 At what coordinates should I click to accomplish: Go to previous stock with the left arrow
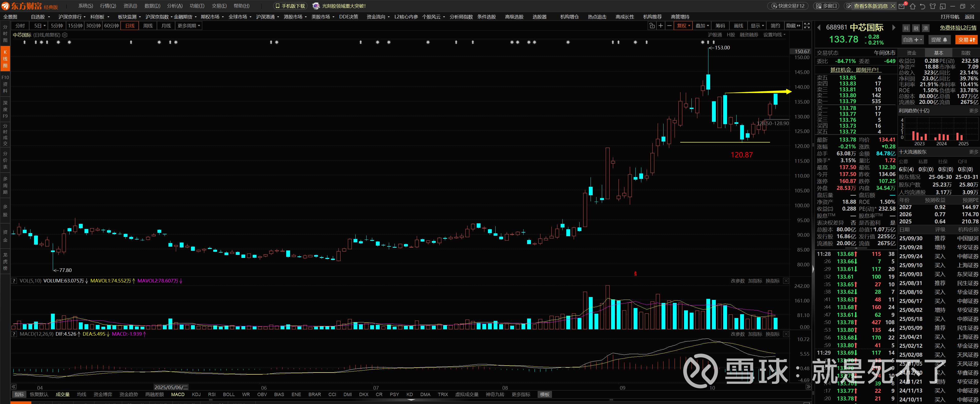coord(819,27)
